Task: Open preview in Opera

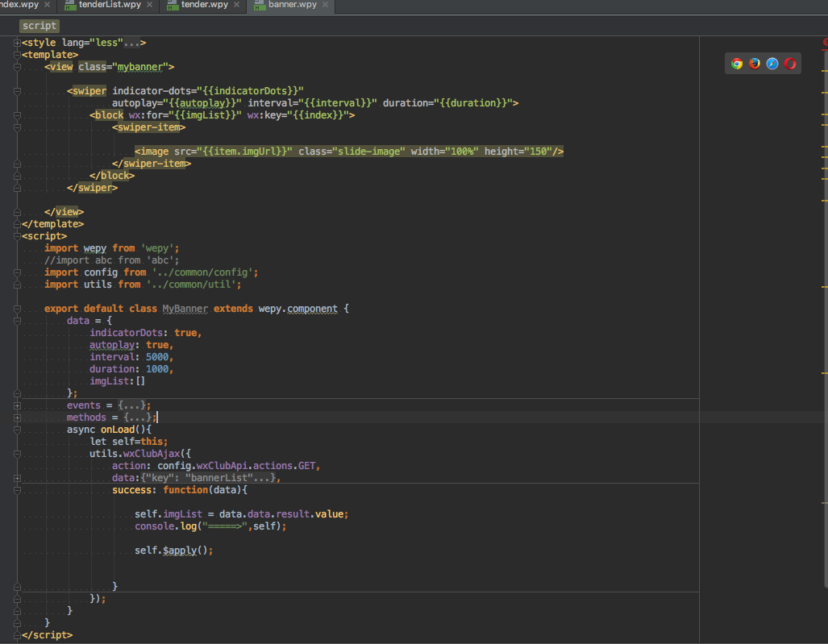Action: [788, 63]
